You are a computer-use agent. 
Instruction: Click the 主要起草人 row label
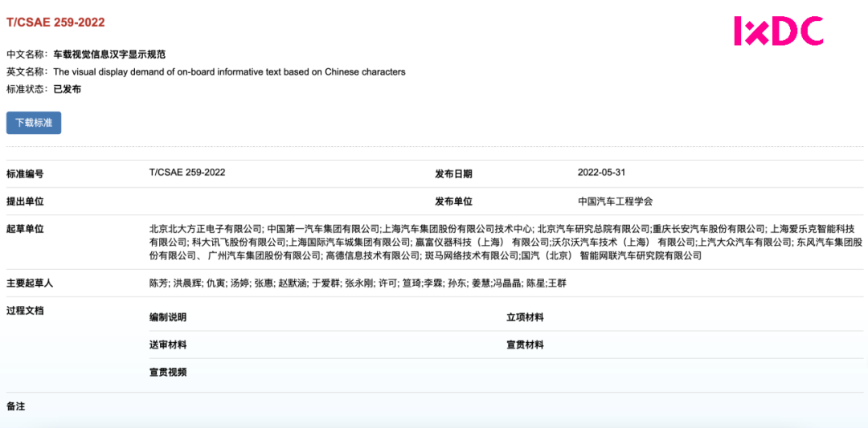click(30, 283)
